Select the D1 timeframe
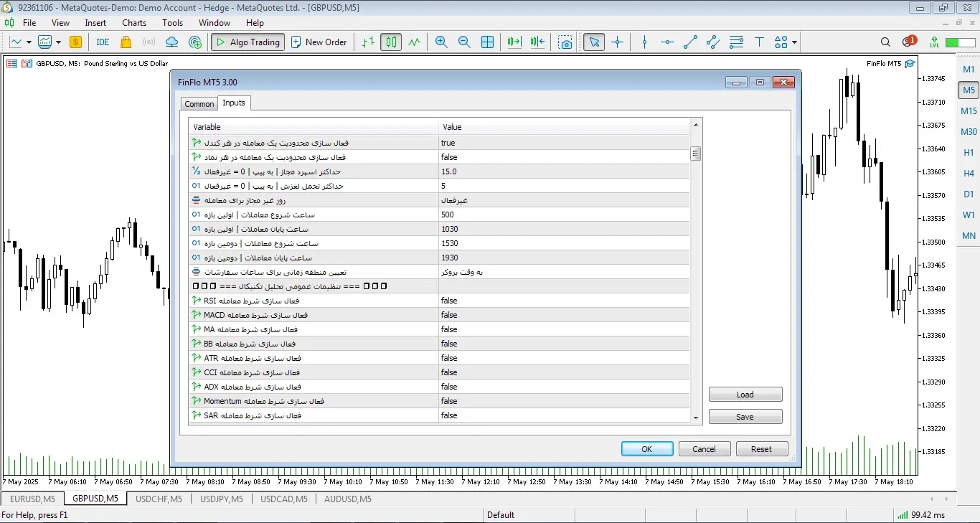The image size is (980, 523). [x=969, y=194]
